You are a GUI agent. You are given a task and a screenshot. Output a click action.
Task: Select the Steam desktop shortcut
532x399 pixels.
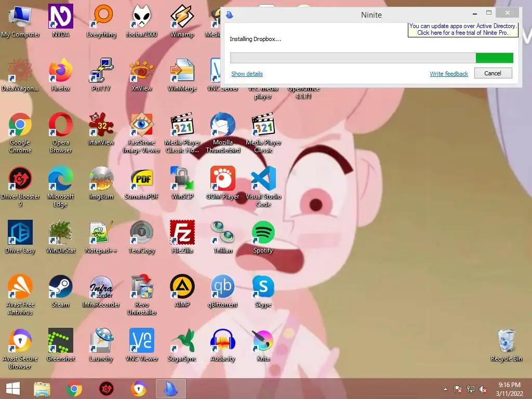click(60, 291)
